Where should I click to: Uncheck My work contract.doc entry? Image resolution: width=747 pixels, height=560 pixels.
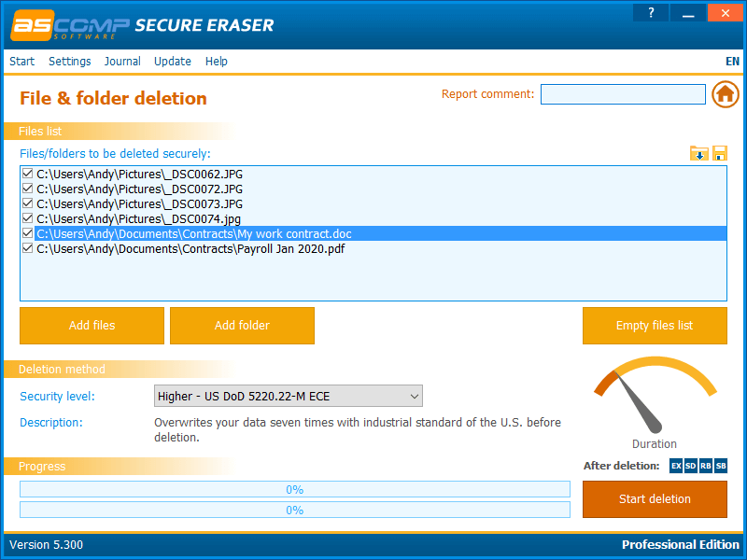click(27, 233)
